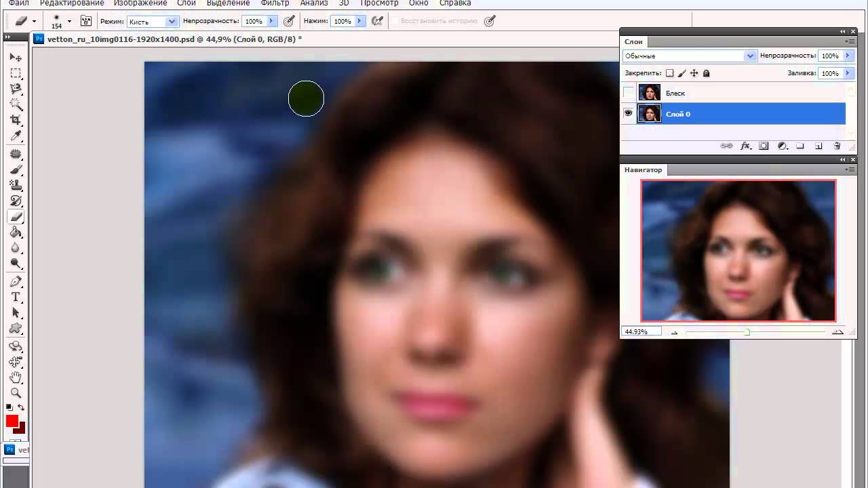Image resolution: width=868 pixels, height=488 pixels.
Task: Switch to the Навигатор tab
Action: coord(643,169)
